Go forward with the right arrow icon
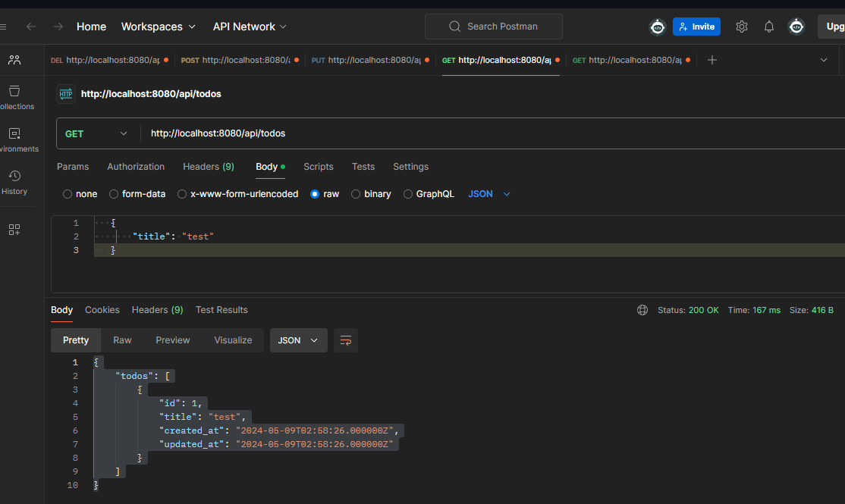This screenshot has height=504, width=845. (58, 27)
